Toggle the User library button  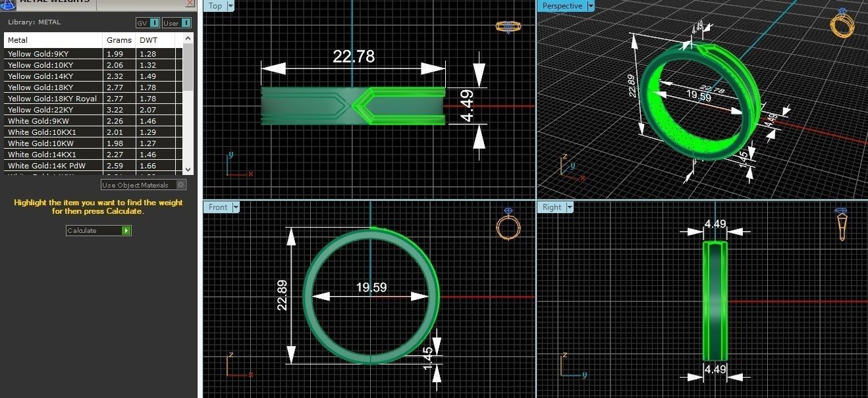[176, 23]
